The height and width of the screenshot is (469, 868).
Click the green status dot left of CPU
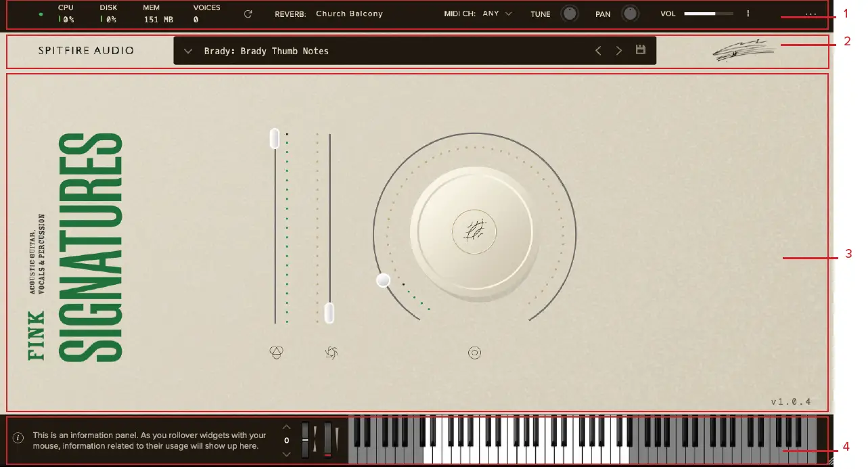41,14
